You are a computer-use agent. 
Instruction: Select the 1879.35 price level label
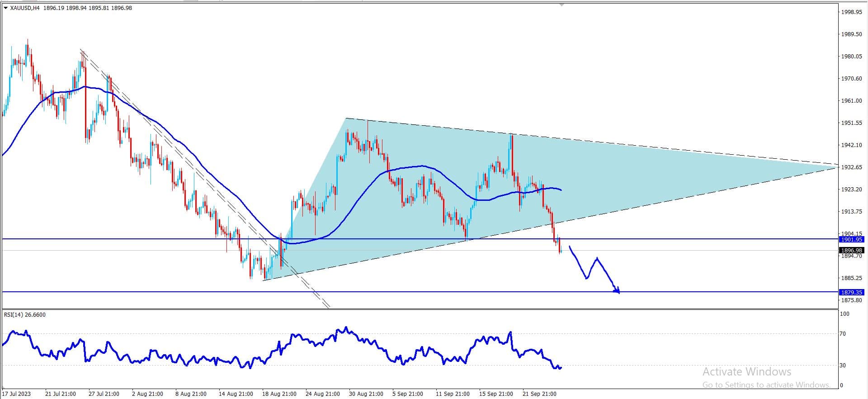point(851,292)
